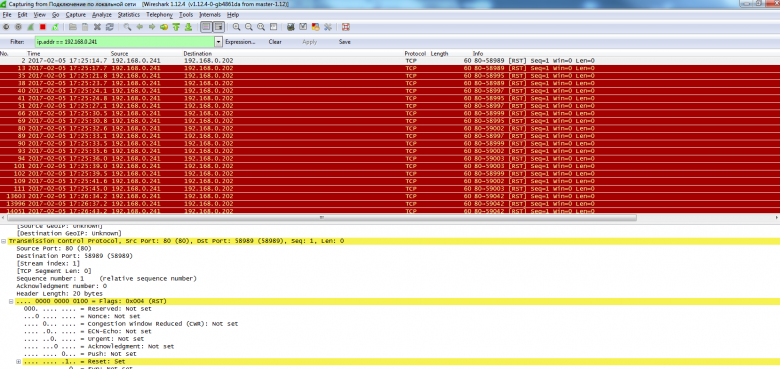Click the packet list horizontal scrollbar

coord(321,217)
